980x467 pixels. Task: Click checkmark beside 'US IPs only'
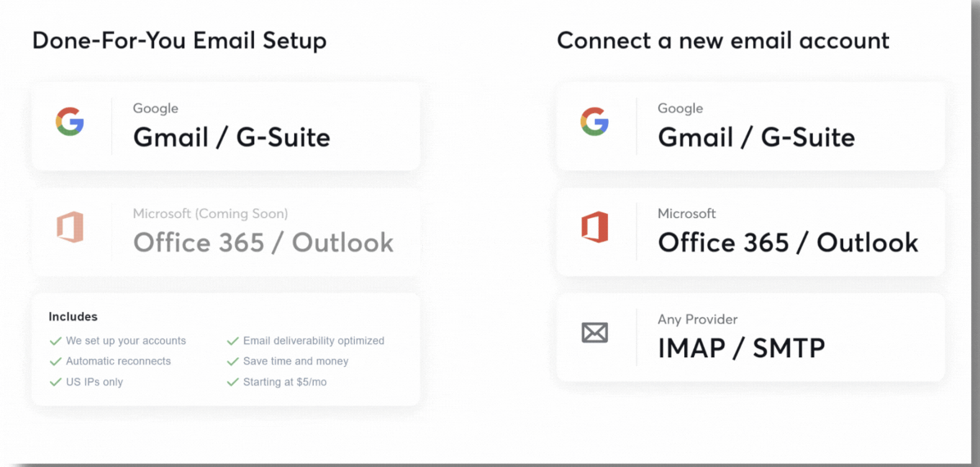[x=55, y=383]
